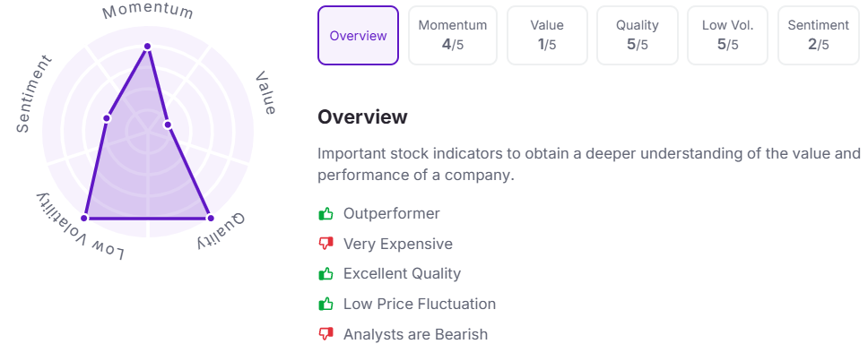Click the Sentiment data point on radar chart
Screen dimensions: 868x344
click(x=107, y=118)
